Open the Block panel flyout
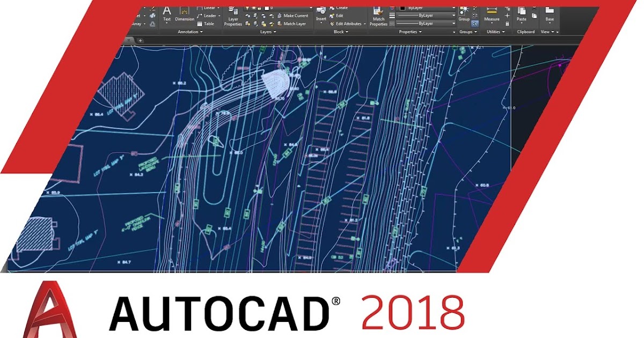The width and height of the screenshot is (644, 338). (347, 32)
